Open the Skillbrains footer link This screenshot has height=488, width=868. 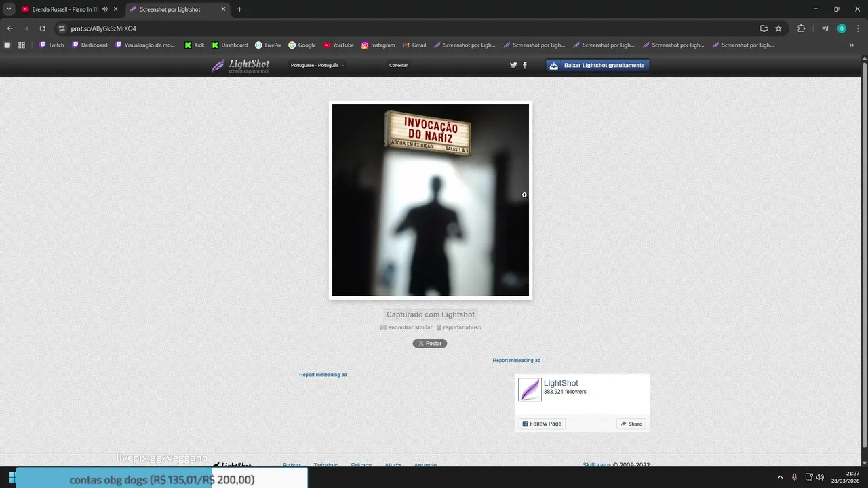[x=597, y=465]
